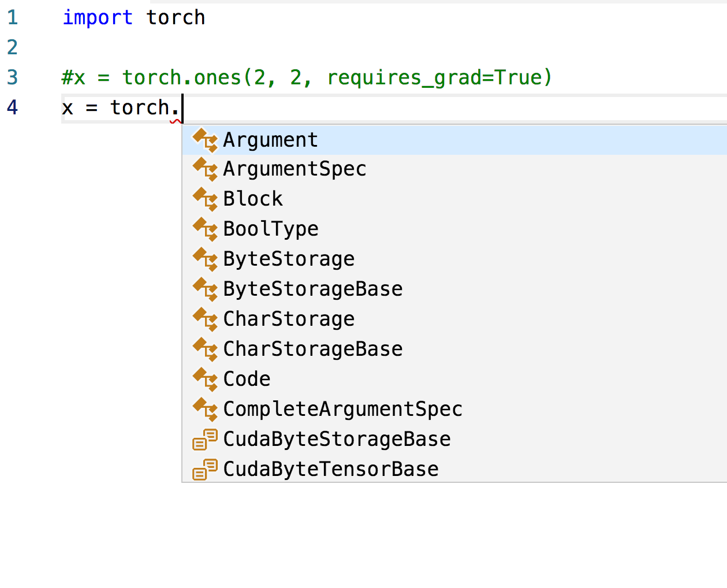This screenshot has width=727, height=588.
Task: Pick Block in the suggestion popup
Action: 253,199
